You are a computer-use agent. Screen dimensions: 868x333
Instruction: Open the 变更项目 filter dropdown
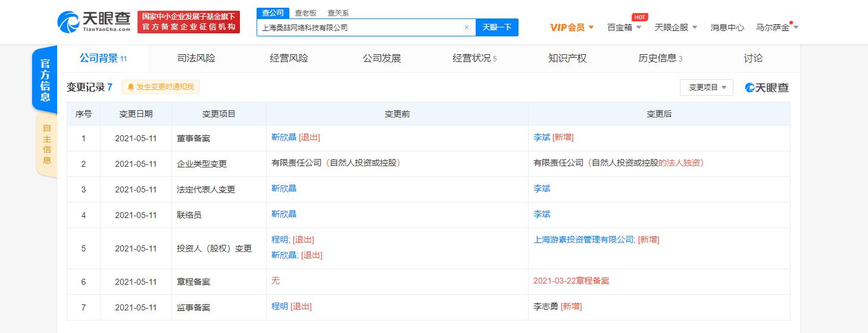pos(707,88)
